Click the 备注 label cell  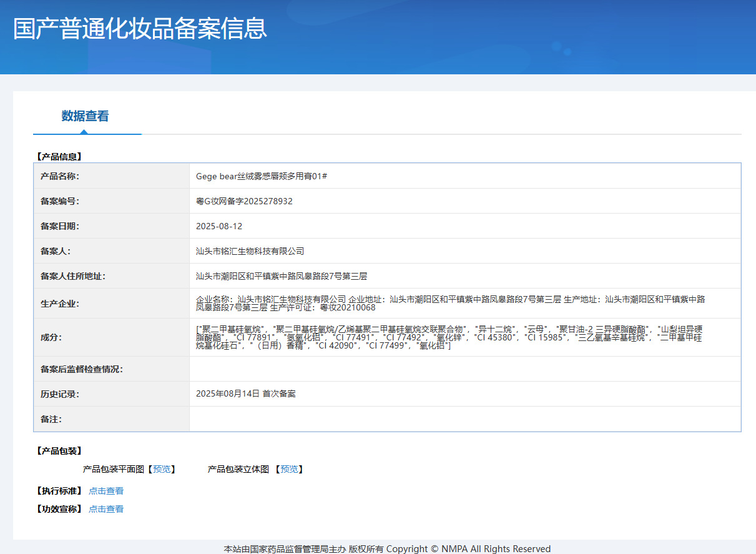(112, 419)
